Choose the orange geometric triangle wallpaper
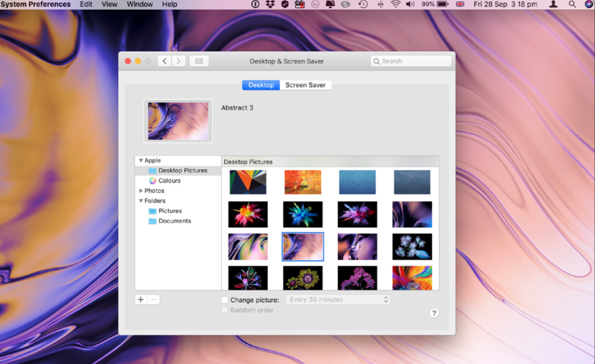595x364 pixels. 248,182
